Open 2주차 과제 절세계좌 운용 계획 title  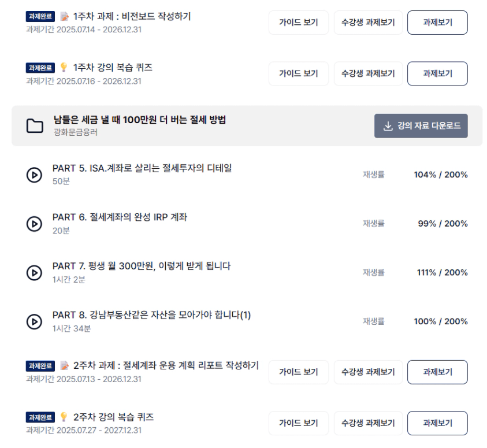click(x=166, y=365)
